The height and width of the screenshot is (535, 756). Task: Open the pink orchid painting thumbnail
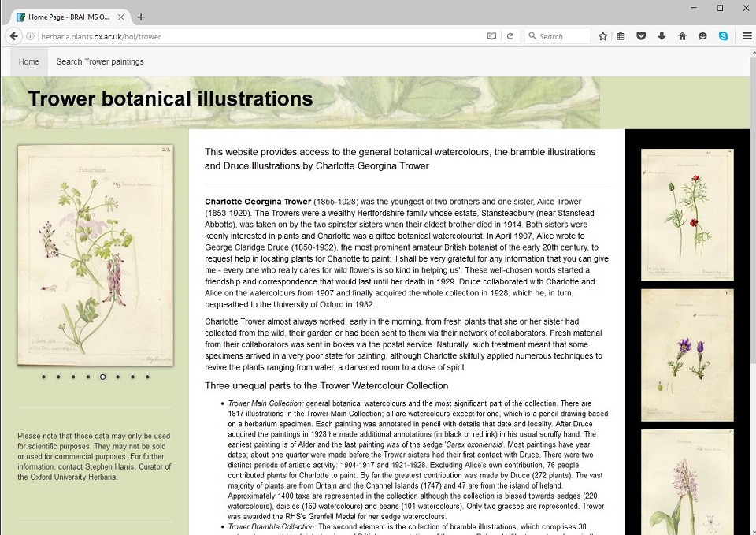[x=687, y=482]
